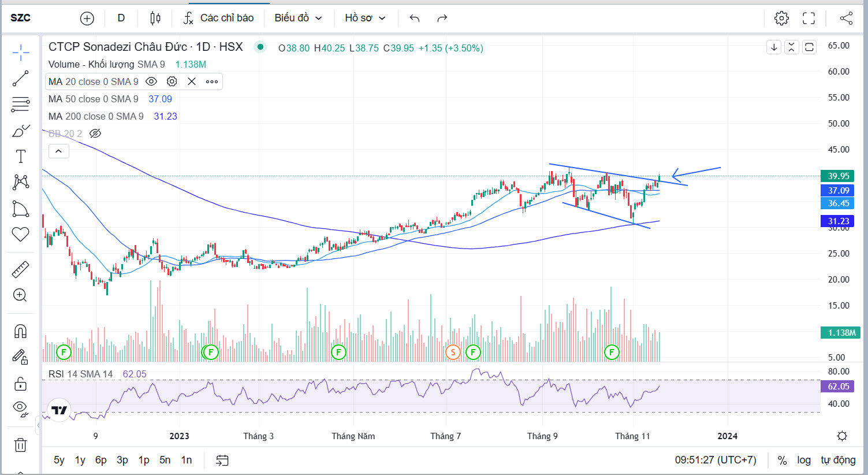This screenshot has width=868, height=475.
Task: Hide the MA 20 indicator via eye icon
Action: pyautogui.click(x=151, y=81)
